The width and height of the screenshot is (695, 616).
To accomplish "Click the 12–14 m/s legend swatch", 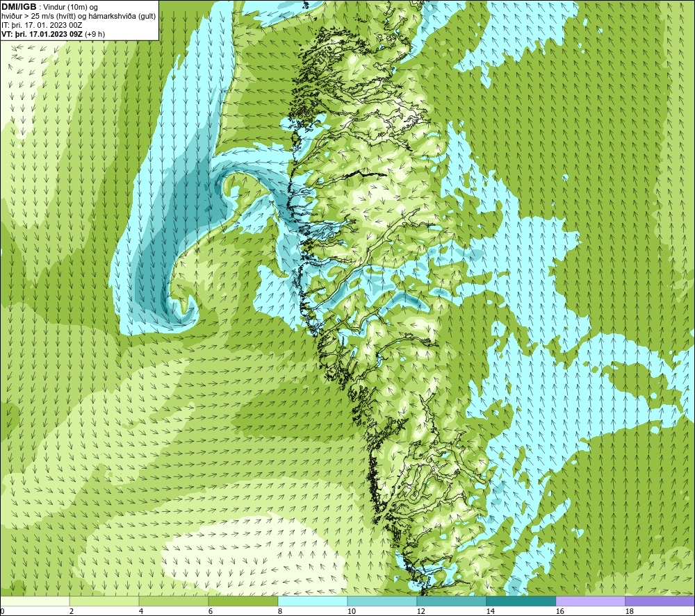I will click(451, 601).
